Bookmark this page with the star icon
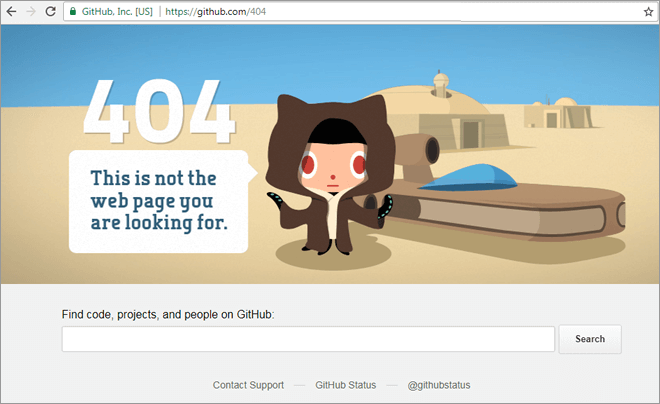660x404 pixels. (649, 12)
